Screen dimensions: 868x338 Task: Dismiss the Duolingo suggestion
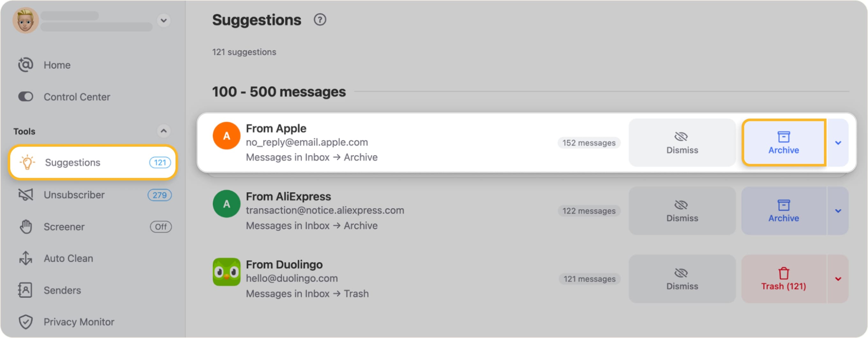click(x=682, y=279)
